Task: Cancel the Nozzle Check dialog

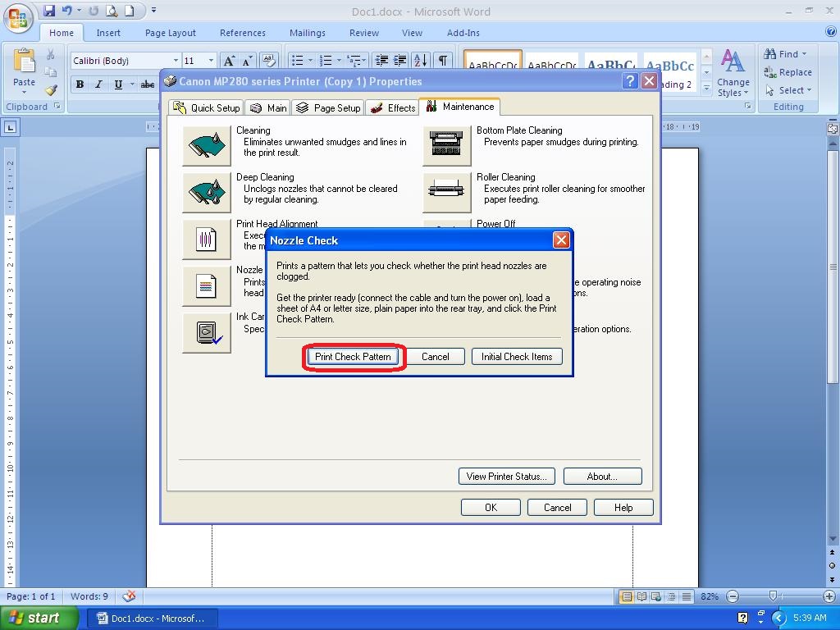Action: [x=435, y=357]
